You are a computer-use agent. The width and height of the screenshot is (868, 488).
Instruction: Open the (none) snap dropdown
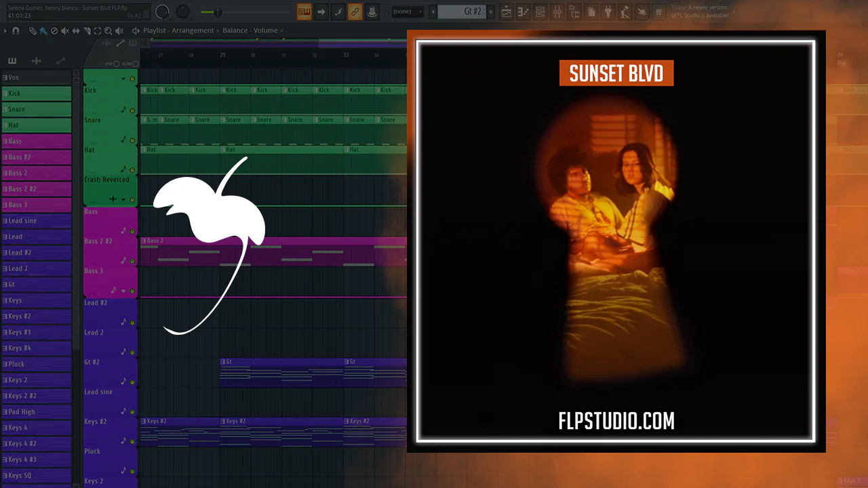(x=408, y=12)
